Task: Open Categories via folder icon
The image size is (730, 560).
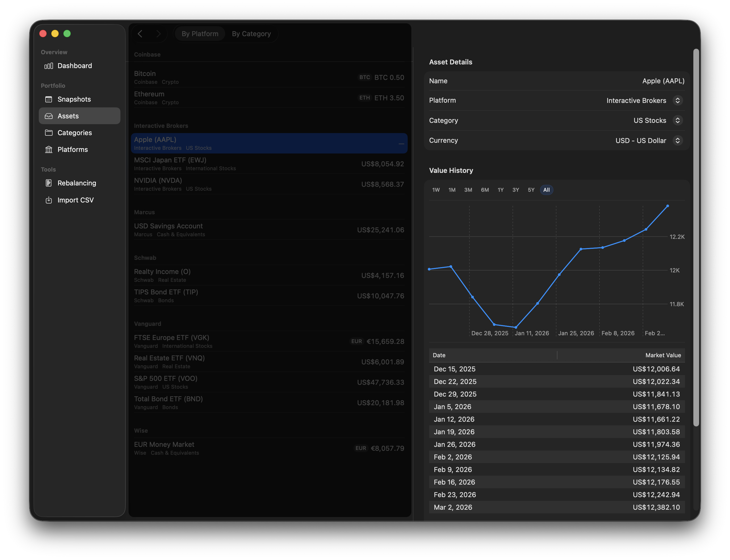Action: [49, 133]
